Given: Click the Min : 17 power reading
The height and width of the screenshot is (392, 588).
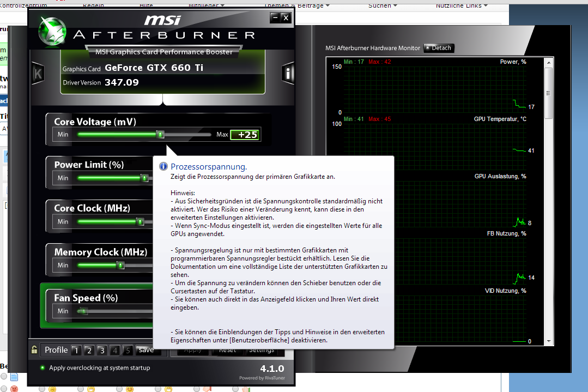Looking at the screenshot, I should 354,62.
